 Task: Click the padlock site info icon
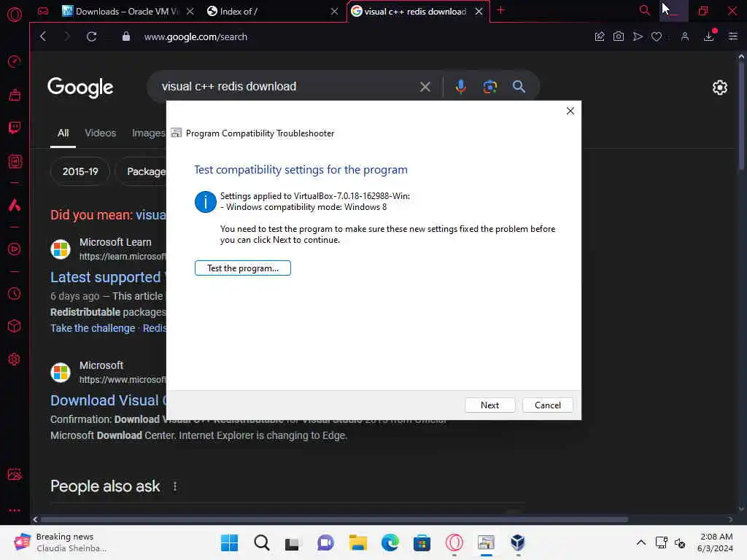coord(125,36)
